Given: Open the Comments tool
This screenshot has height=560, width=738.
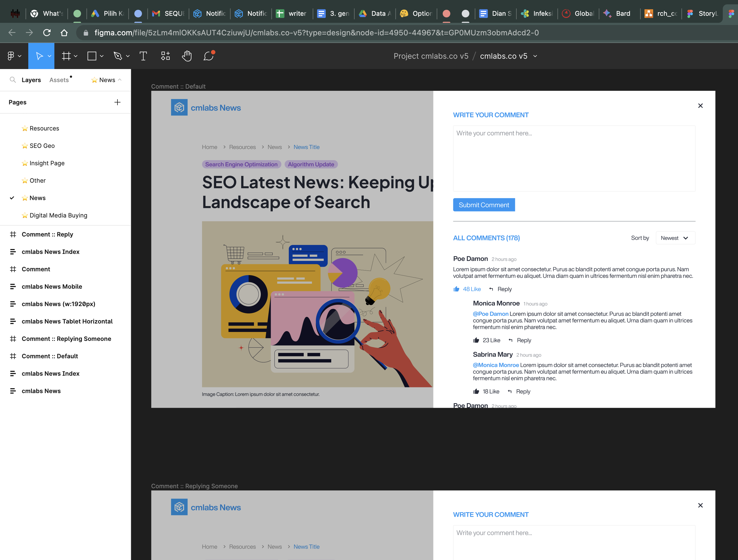Looking at the screenshot, I should click(x=209, y=56).
